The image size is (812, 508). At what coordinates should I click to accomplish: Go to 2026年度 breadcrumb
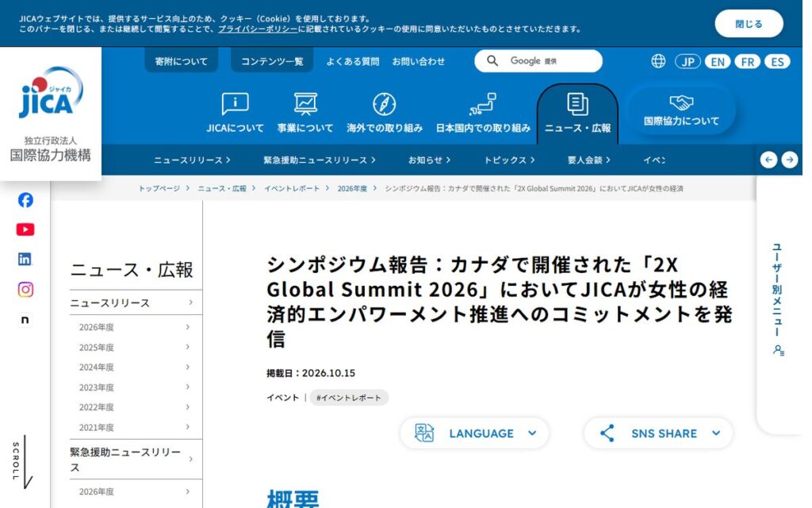[352, 189]
